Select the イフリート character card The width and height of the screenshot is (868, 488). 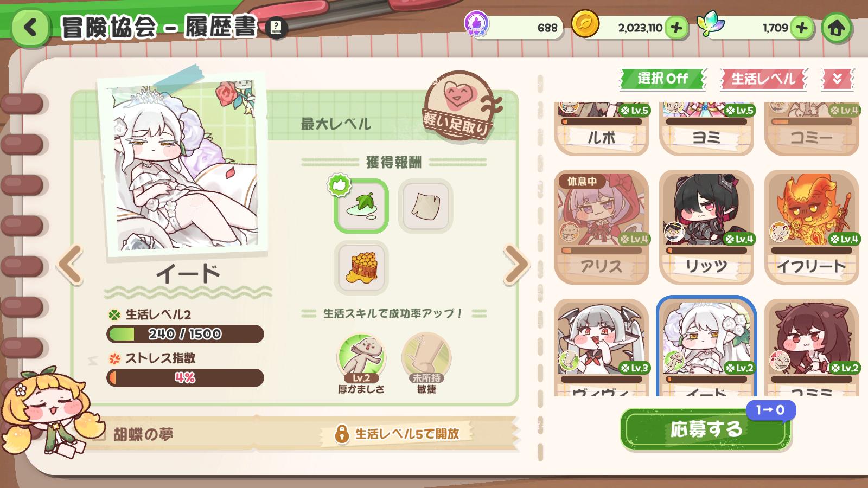point(812,227)
